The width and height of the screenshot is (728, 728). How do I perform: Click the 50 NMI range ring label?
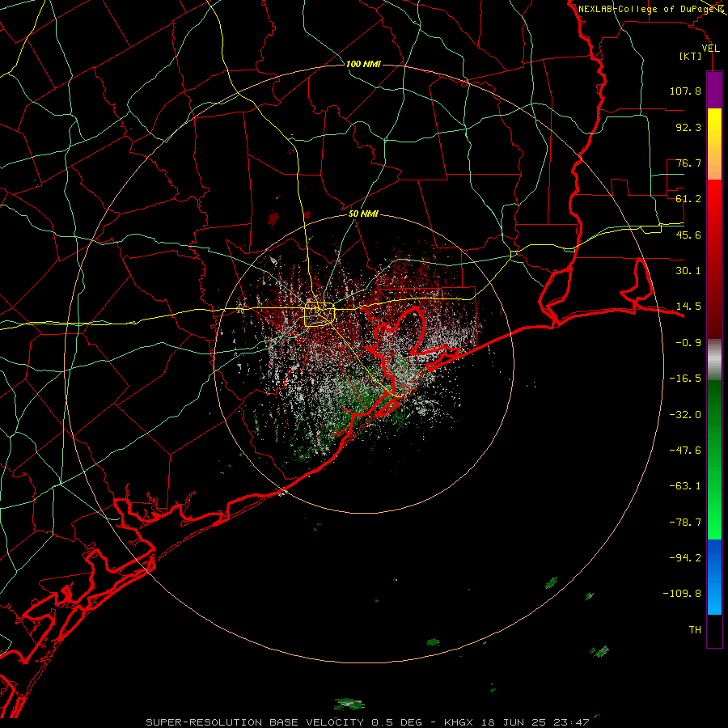(363, 214)
